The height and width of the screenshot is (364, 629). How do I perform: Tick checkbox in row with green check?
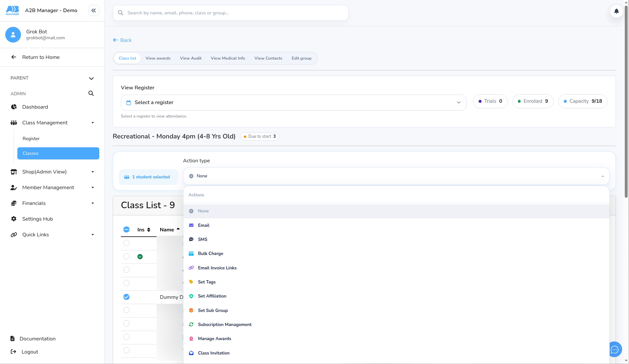click(126, 256)
